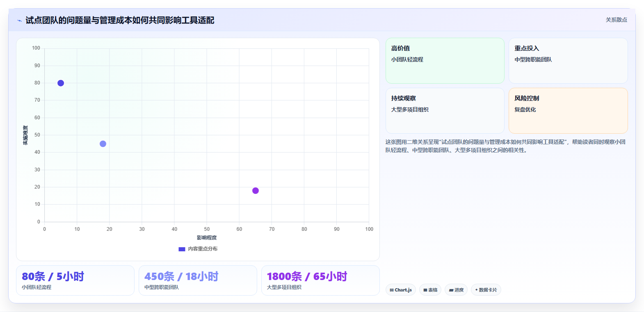Click the icon in the Chart.js chip
The height and width of the screenshot is (312, 644).
(x=392, y=290)
